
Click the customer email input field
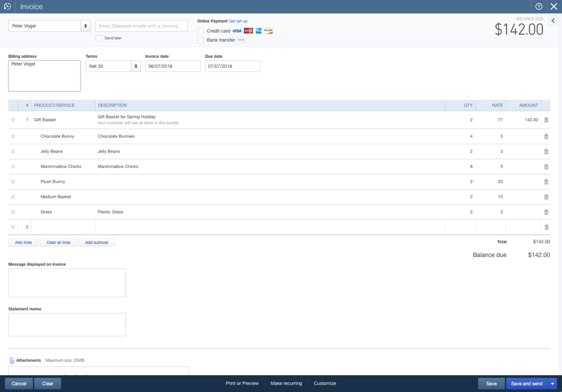pos(141,26)
